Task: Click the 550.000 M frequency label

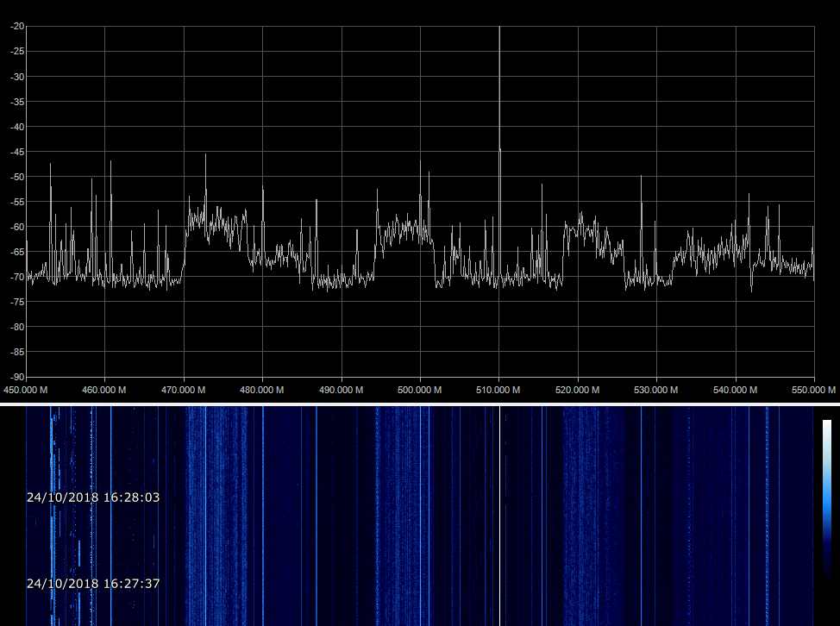Action: pos(814,390)
